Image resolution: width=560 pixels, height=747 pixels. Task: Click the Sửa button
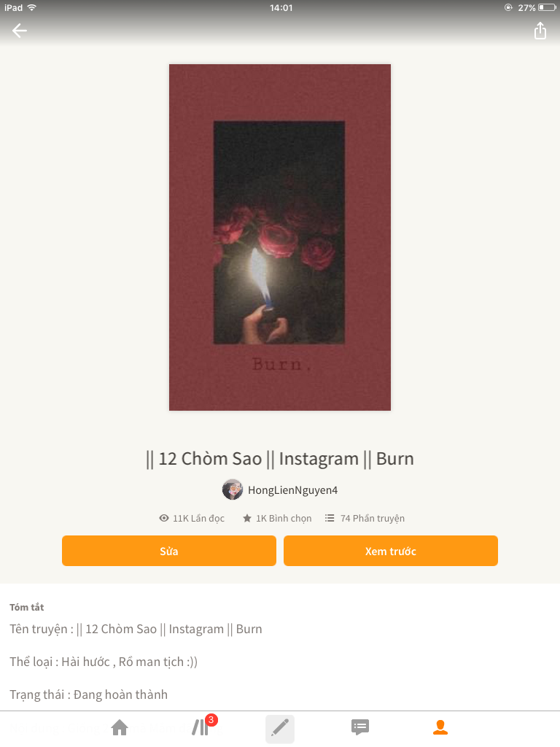pos(169,551)
